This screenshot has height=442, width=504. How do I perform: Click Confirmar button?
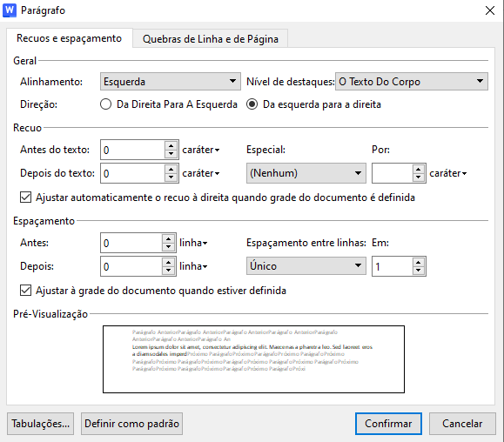tap(388, 424)
